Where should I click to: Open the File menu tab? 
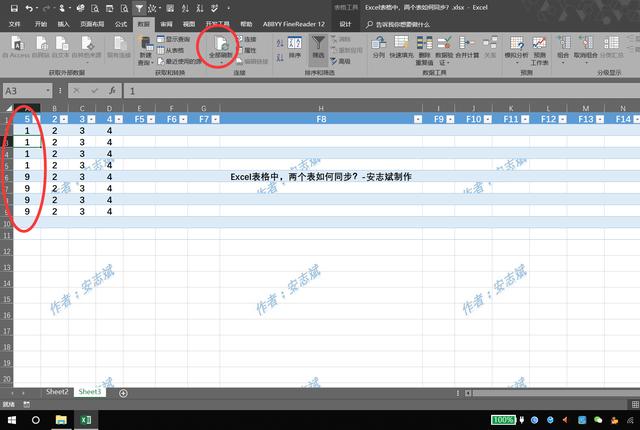pos(15,24)
